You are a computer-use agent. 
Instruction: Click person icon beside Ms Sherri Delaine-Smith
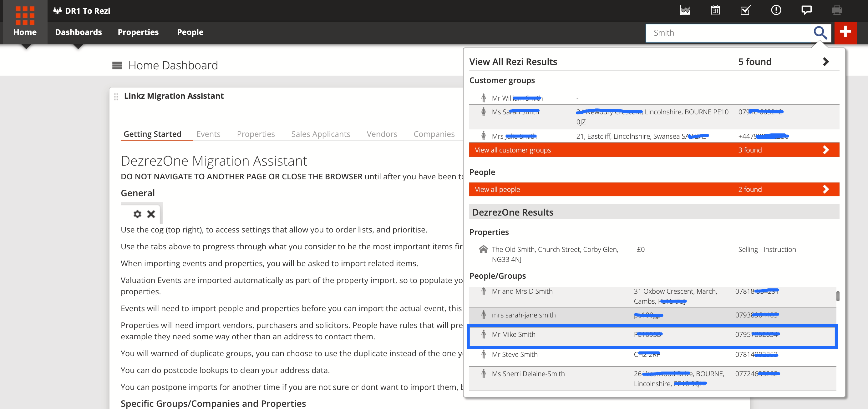(x=483, y=374)
